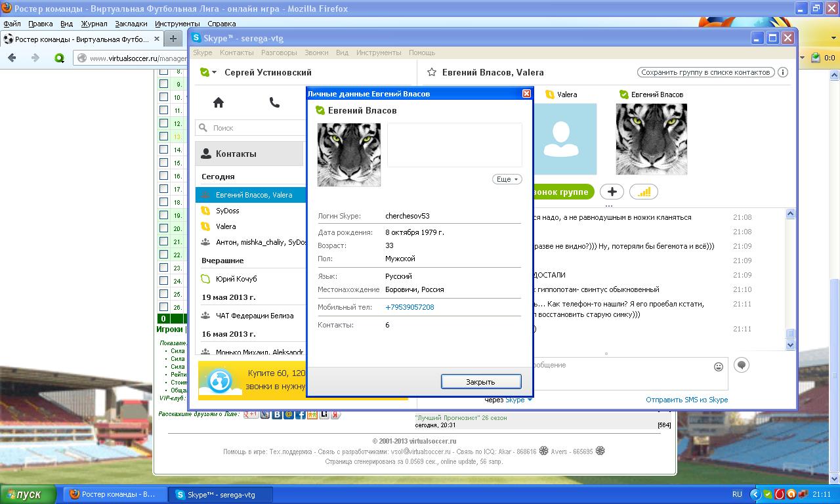Click the Skype call phones handset icon
Screen dimensions: 840x504
[274, 102]
